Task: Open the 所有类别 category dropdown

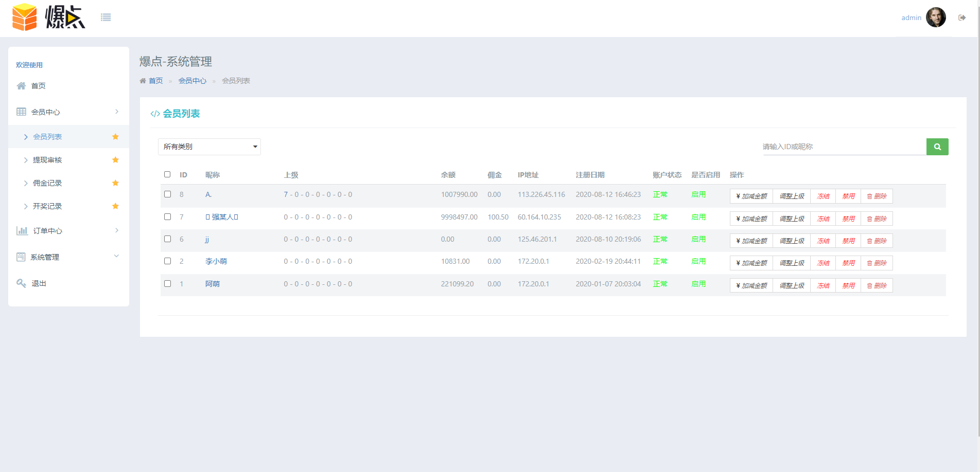Action: [209, 147]
